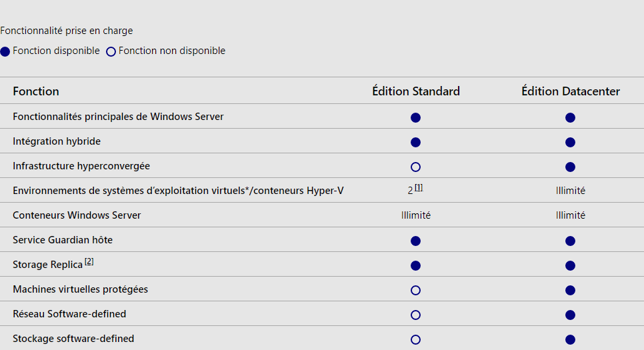
Task: Click the "Fonction" column header
Action: pos(36,91)
